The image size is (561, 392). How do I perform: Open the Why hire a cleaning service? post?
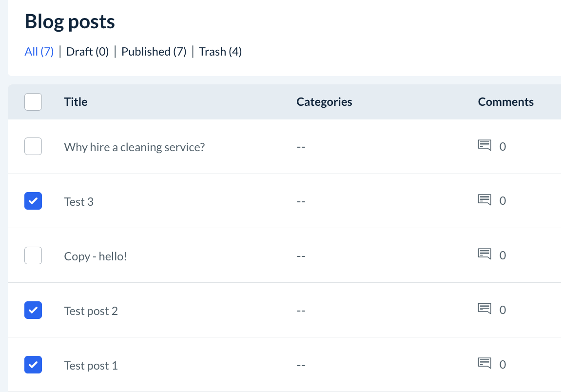(x=134, y=147)
